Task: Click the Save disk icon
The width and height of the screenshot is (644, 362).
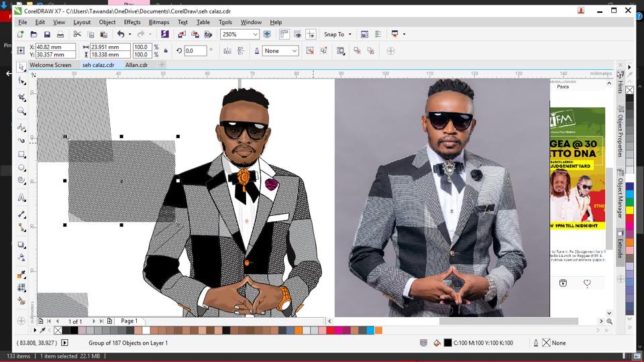Action: point(47,34)
